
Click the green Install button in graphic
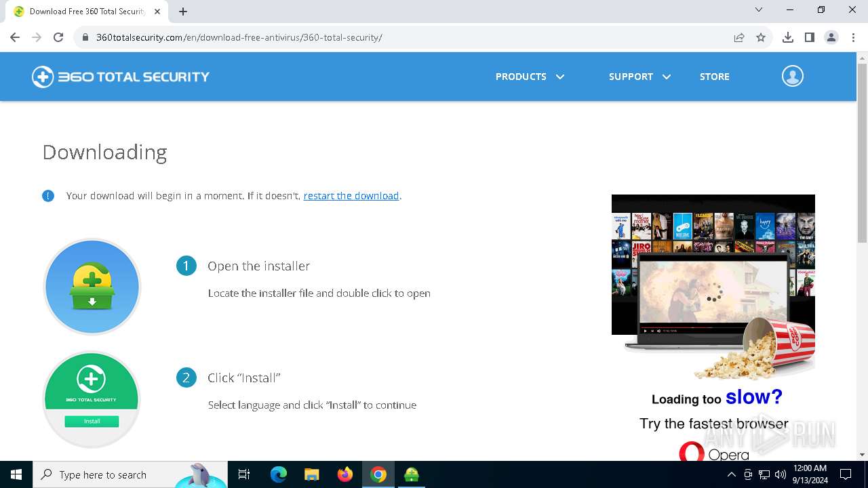(92, 421)
